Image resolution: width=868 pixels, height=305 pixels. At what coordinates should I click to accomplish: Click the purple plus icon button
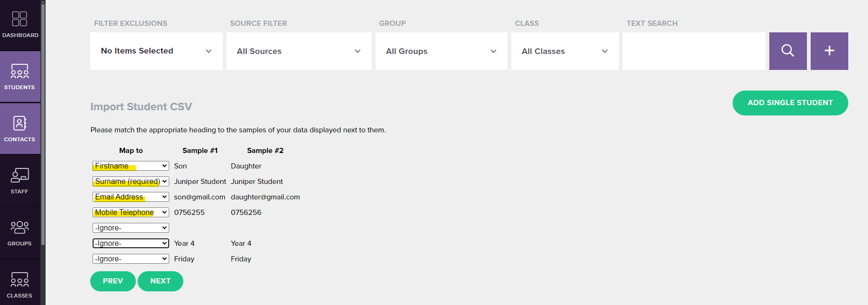coord(829,51)
